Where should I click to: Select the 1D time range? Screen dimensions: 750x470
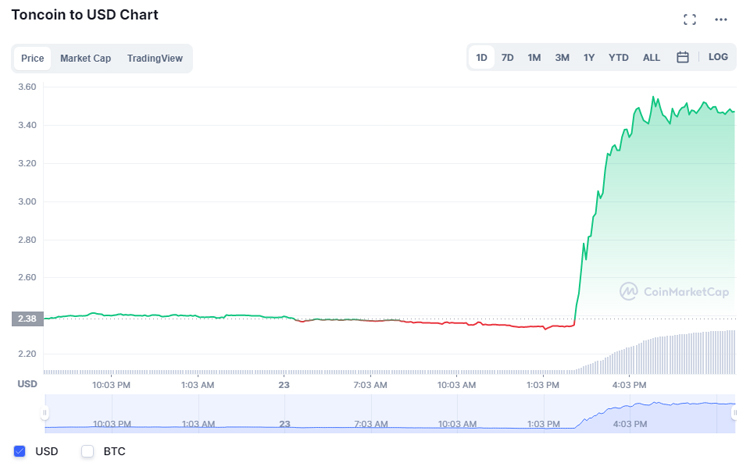(482, 57)
